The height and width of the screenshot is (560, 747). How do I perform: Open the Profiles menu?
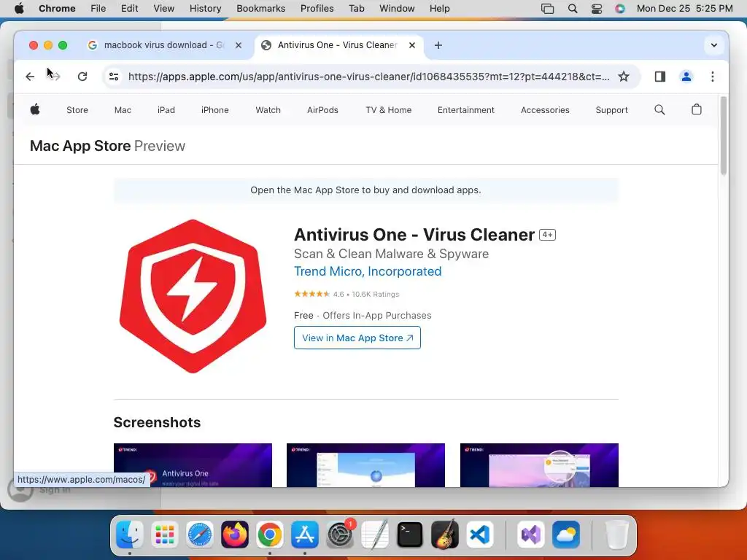317,9
